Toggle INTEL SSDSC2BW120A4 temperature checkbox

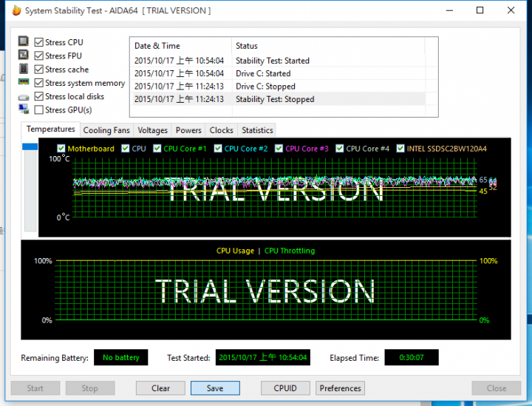(x=400, y=149)
